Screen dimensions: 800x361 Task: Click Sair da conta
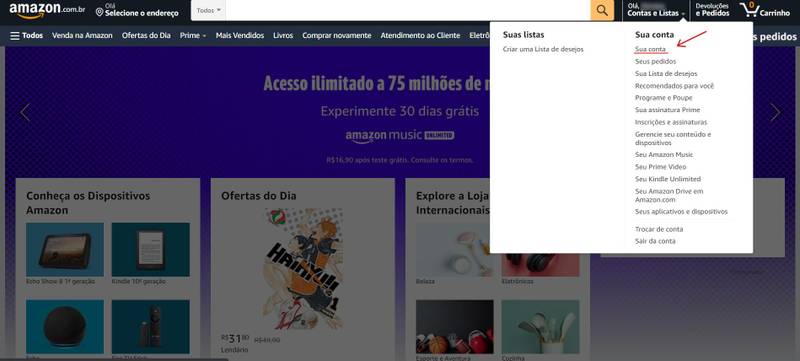tap(655, 241)
